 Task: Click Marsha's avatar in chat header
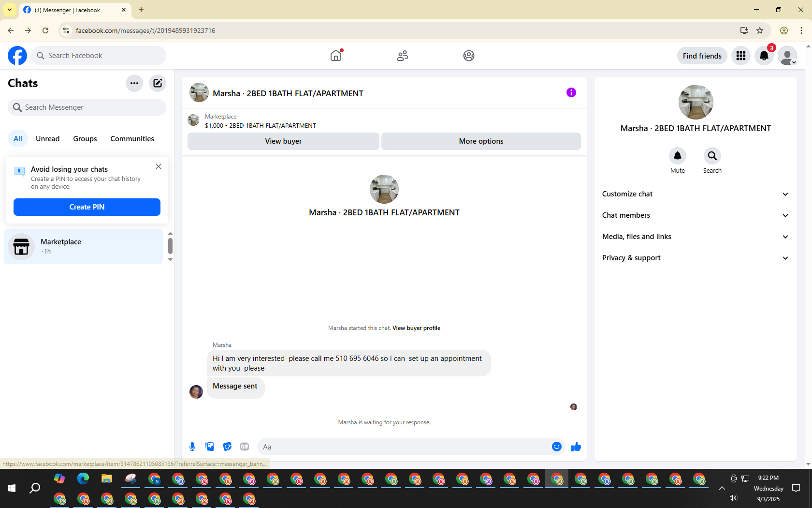pyautogui.click(x=199, y=92)
